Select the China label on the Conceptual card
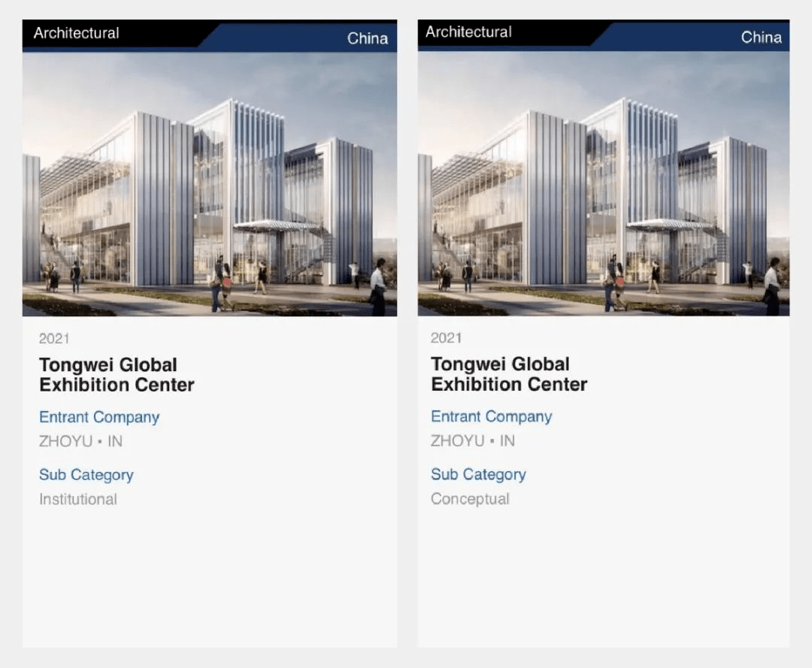The width and height of the screenshot is (812, 668). pyautogui.click(x=761, y=38)
